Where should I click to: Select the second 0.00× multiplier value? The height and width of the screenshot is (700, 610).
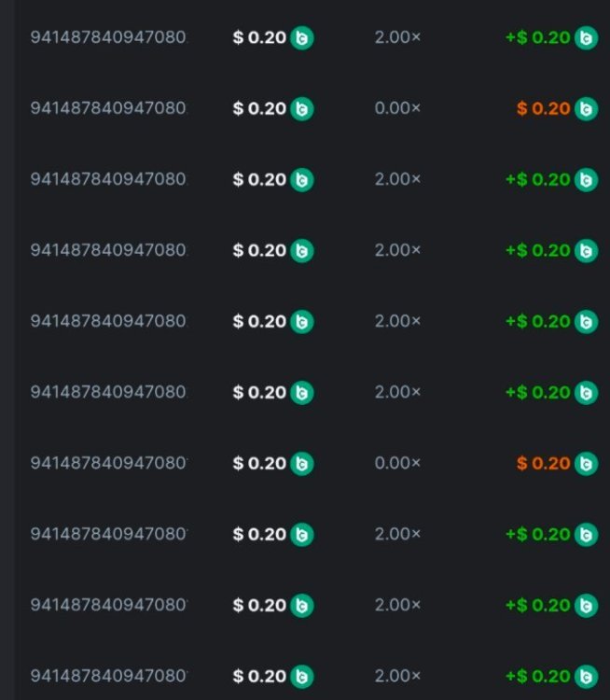(x=397, y=464)
